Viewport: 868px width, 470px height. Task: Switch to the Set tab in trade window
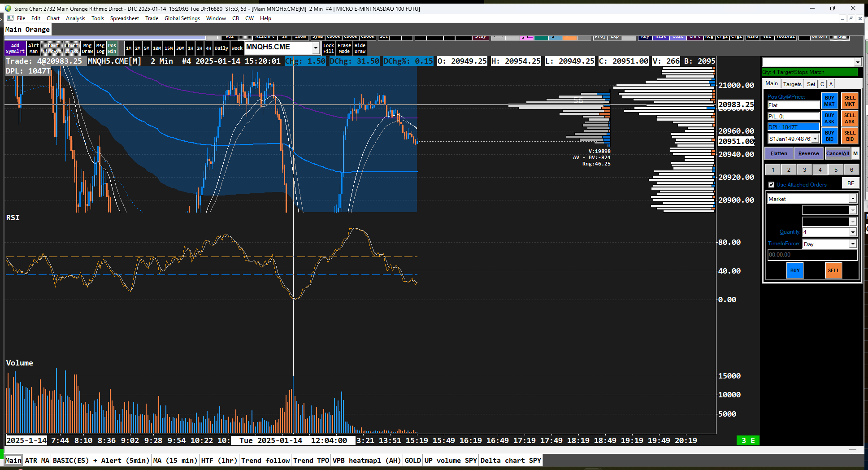811,84
